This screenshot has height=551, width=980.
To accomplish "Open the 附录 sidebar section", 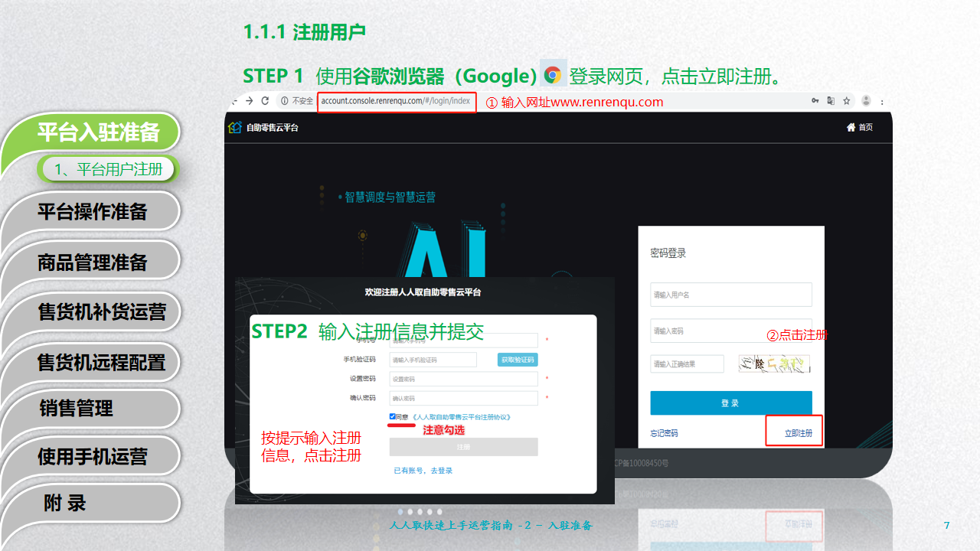I will click(x=65, y=503).
